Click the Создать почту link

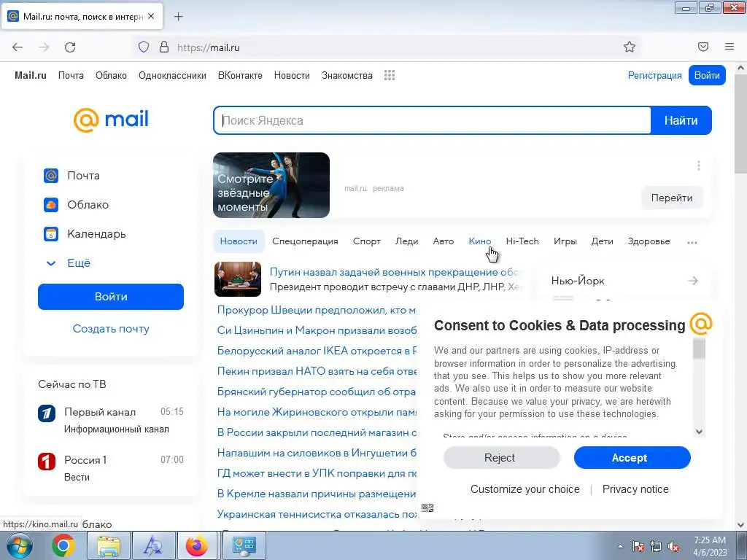(x=111, y=329)
